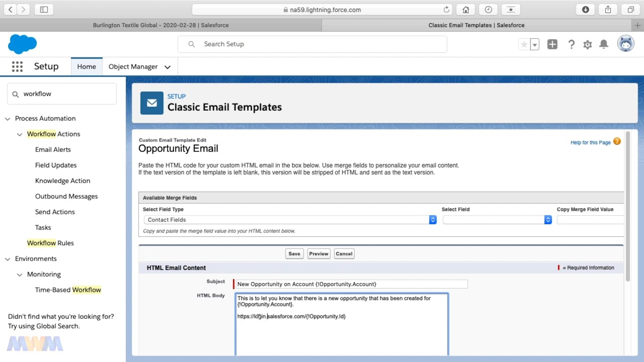This screenshot has height=362, width=644.
Task: Open the Select Field Type dropdown
Action: [289, 220]
